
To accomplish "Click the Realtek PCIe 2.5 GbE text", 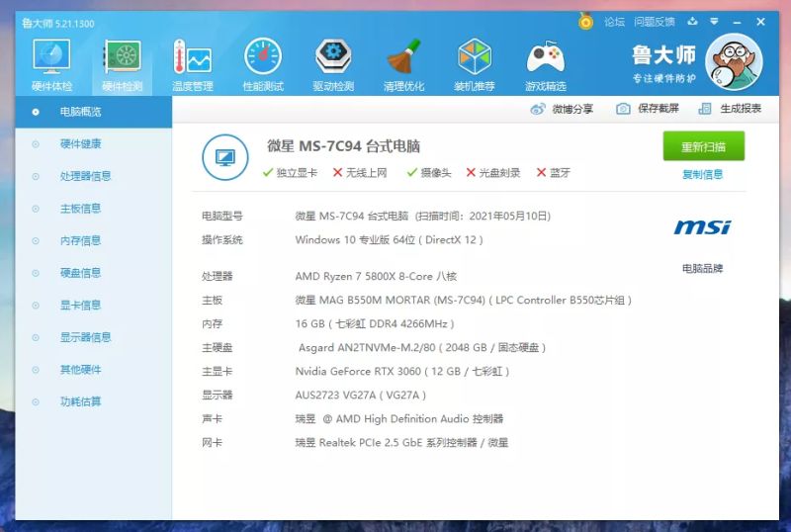I will click(401, 443).
